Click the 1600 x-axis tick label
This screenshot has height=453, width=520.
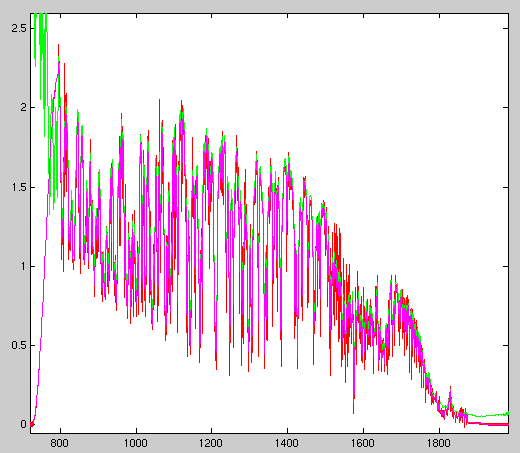(363, 443)
